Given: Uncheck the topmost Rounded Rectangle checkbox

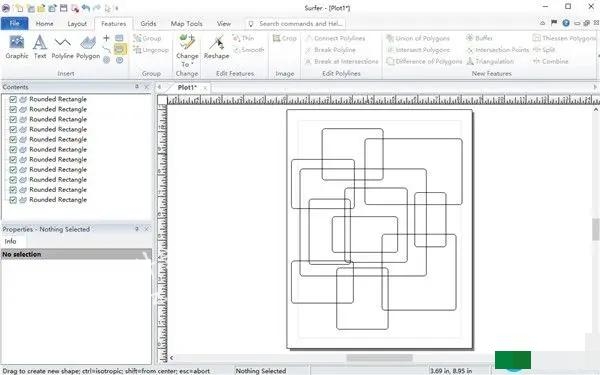Looking at the screenshot, I should pyautogui.click(x=13, y=99).
